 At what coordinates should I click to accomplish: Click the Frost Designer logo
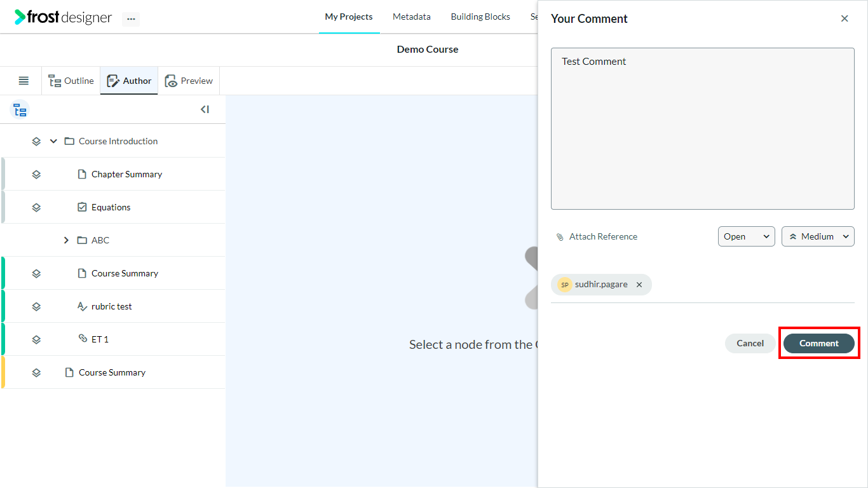tap(63, 17)
